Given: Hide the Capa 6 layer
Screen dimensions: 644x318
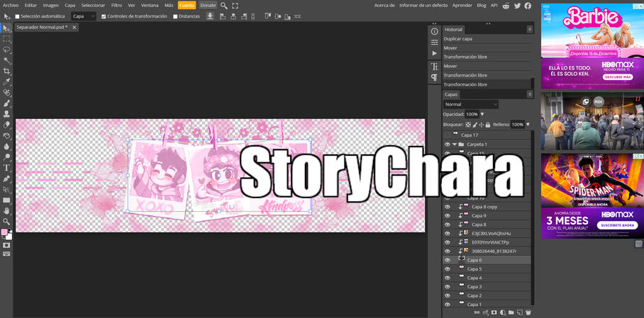Looking at the screenshot, I should point(447,260).
